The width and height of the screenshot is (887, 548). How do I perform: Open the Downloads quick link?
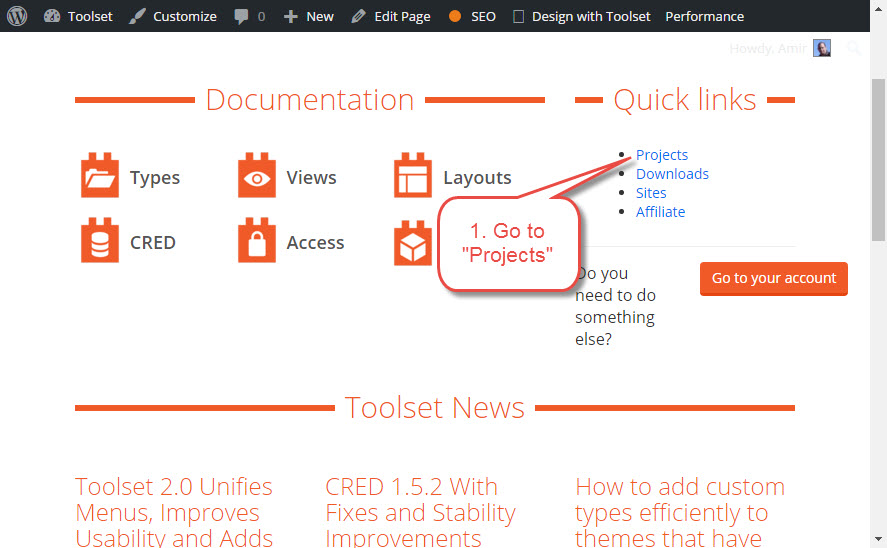(672, 174)
